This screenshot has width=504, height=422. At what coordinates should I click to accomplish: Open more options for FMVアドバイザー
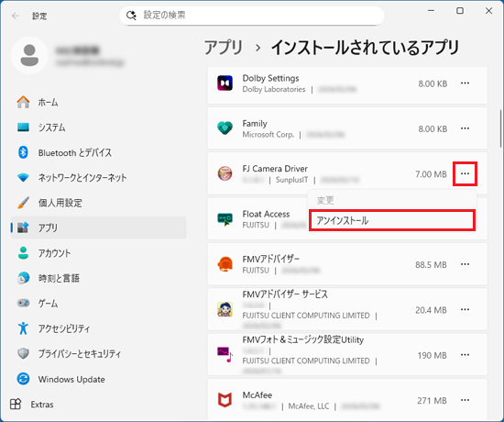coord(465,264)
